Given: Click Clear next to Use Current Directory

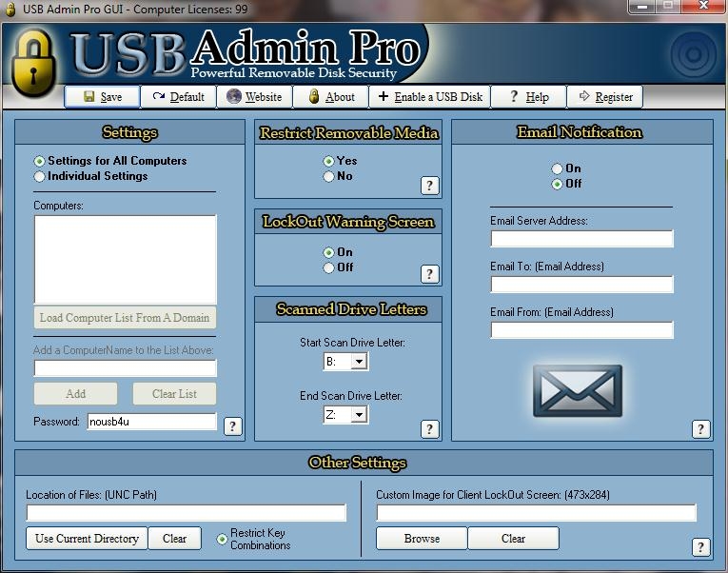Looking at the screenshot, I should 174,539.
